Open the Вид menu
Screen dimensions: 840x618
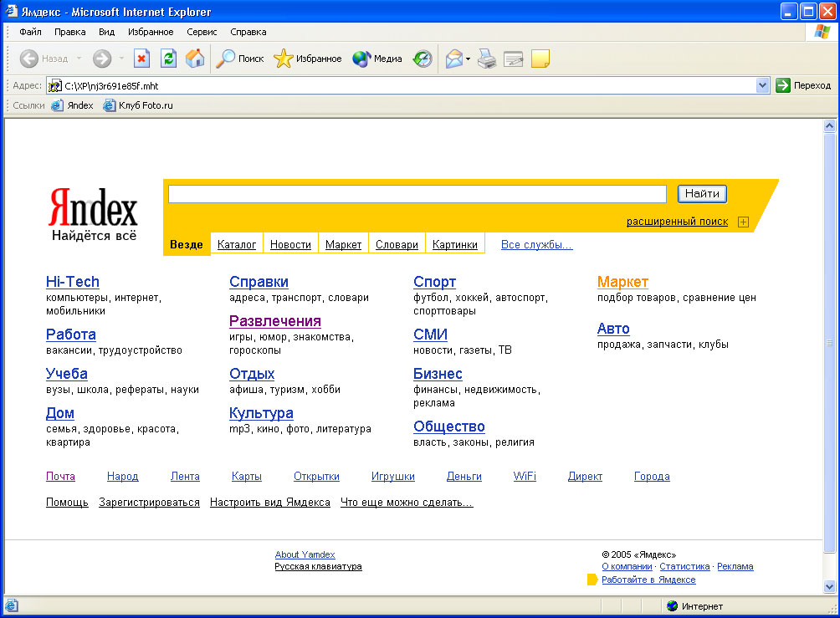coord(106,32)
